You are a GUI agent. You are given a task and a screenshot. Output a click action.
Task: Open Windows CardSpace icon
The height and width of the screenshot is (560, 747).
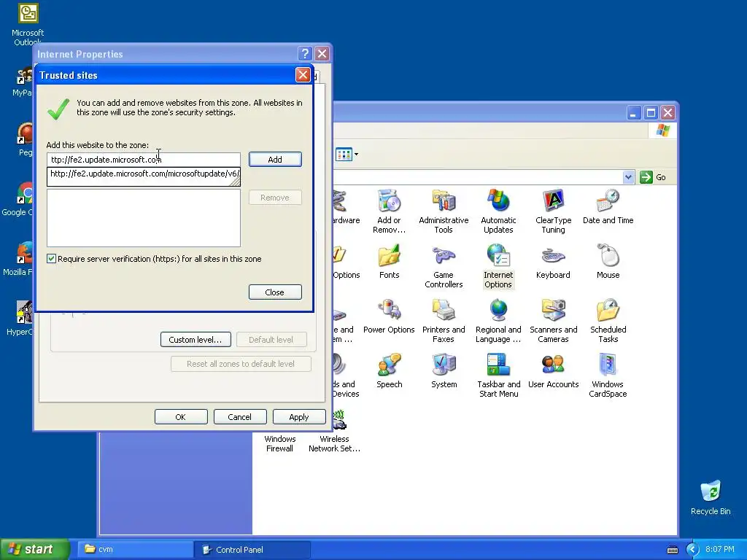tap(608, 376)
